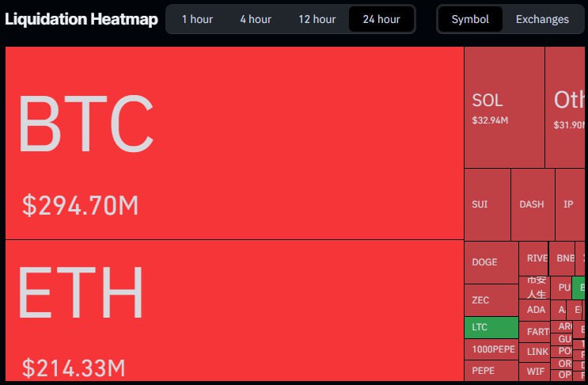Screen dimensions: 588x385
Task: Select the 1000PEPE heatmap tile
Action: click(491, 349)
